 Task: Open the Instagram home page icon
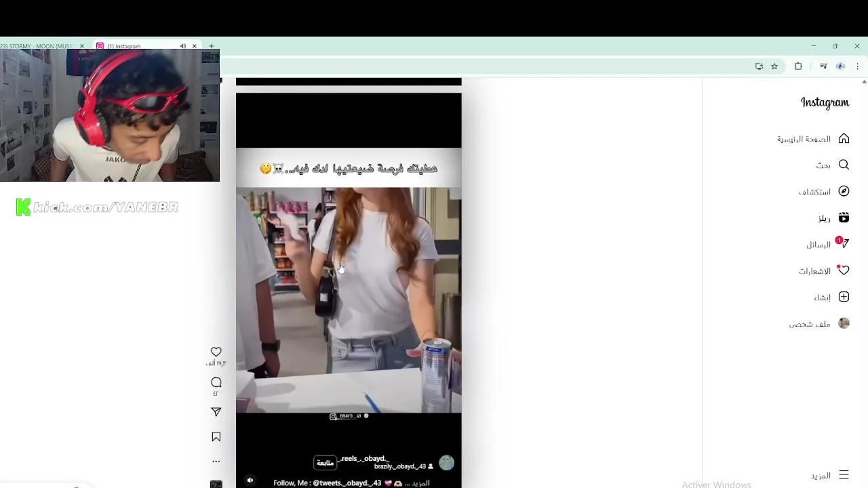(x=844, y=138)
